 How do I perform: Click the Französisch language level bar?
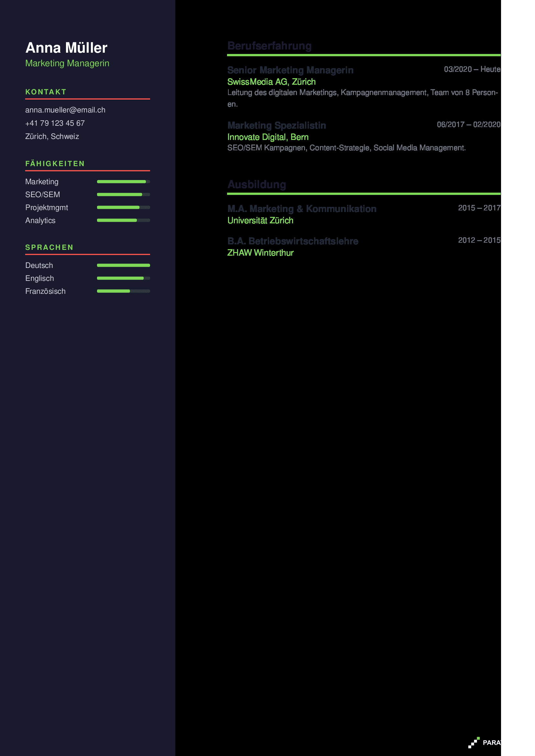tap(123, 291)
